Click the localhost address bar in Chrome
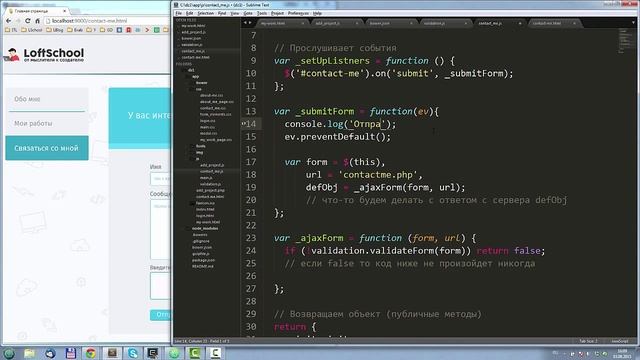The width and height of the screenshot is (640, 360). (106, 20)
